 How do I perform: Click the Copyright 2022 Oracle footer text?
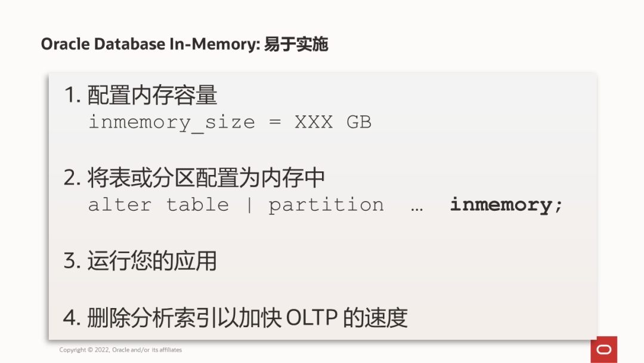[120, 350]
